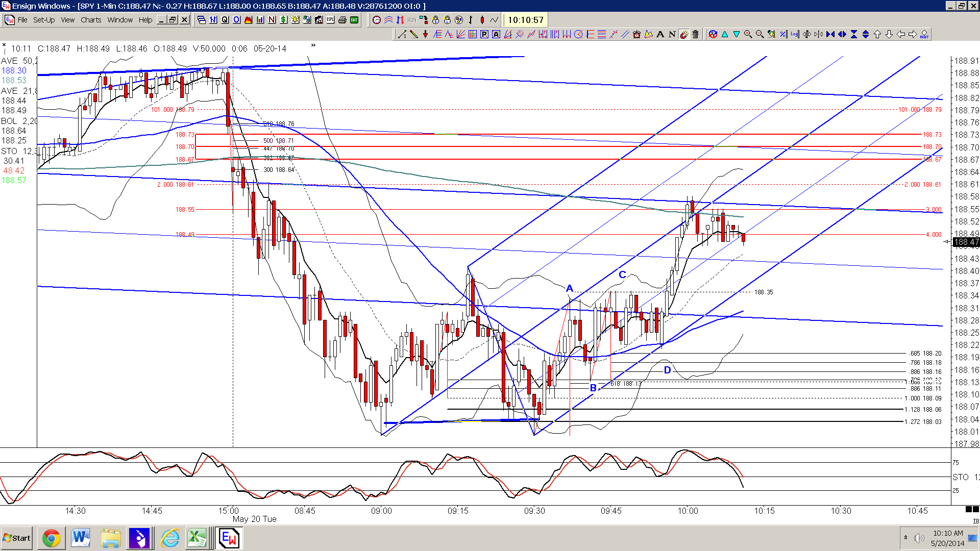Click the Windows Start button

[17, 538]
